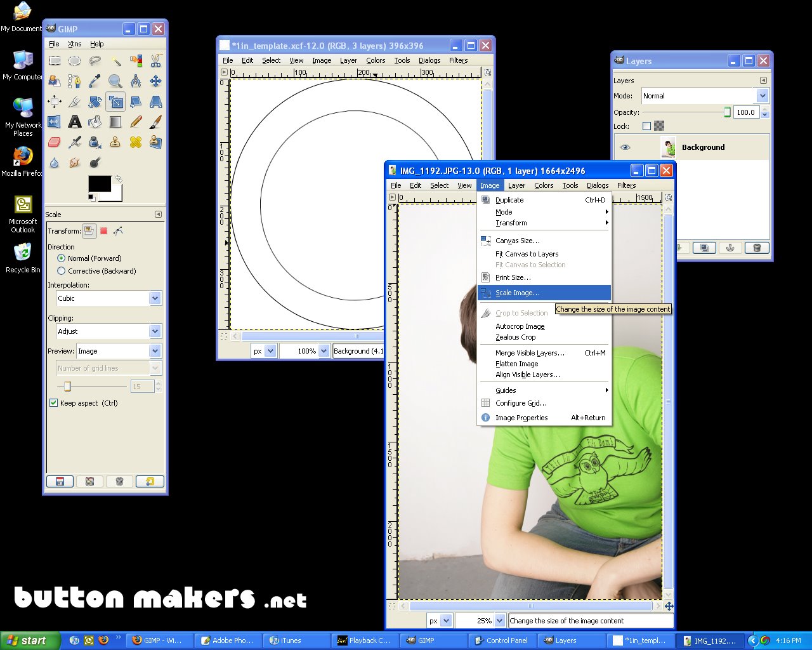Open the 100% zoom dropdown in template window

click(x=324, y=351)
